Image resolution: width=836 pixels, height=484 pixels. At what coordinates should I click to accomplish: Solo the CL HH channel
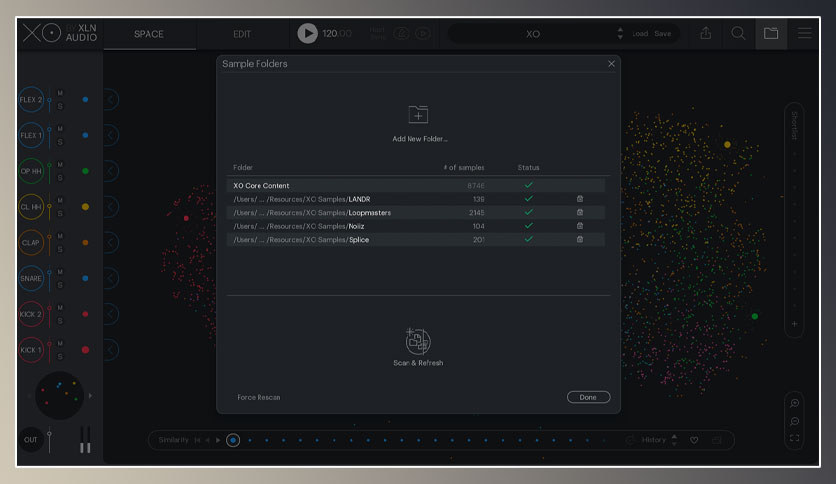[x=60, y=214]
